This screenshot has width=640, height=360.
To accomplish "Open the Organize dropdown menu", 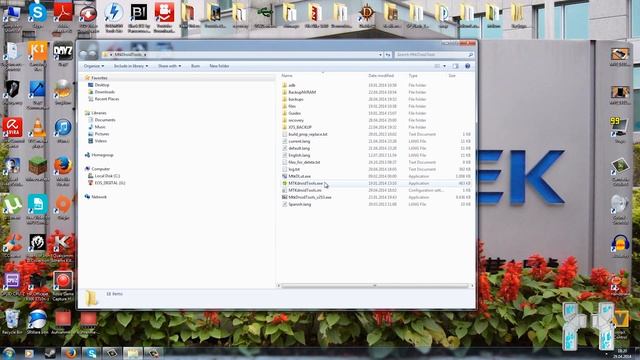I will click(x=93, y=66).
